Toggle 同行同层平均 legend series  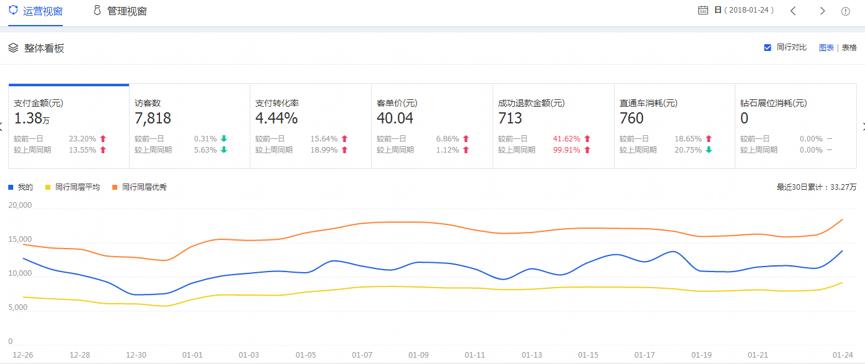point(73,188)
